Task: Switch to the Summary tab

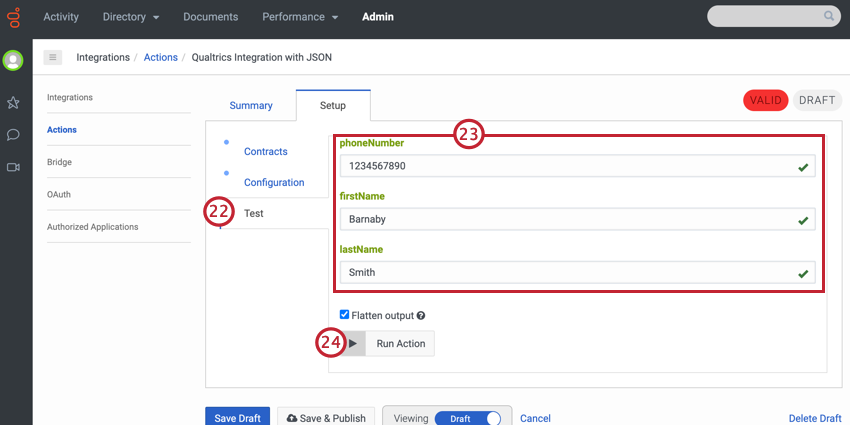Action: coord(251,106)
